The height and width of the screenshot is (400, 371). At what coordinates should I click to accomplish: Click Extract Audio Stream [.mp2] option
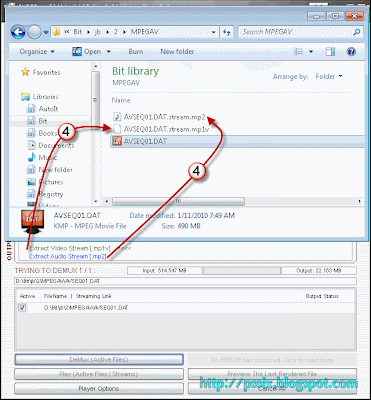click(67, 256)
